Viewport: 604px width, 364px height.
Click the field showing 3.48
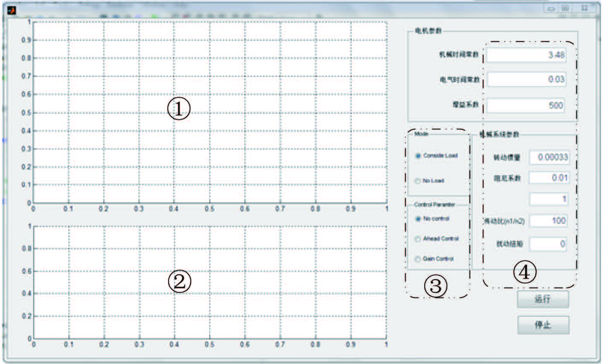526,55
